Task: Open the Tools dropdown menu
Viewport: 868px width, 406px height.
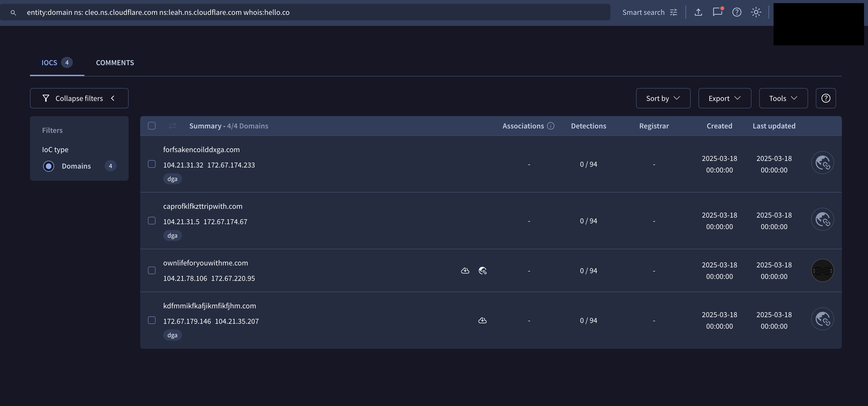Action: tap(783, 98)
